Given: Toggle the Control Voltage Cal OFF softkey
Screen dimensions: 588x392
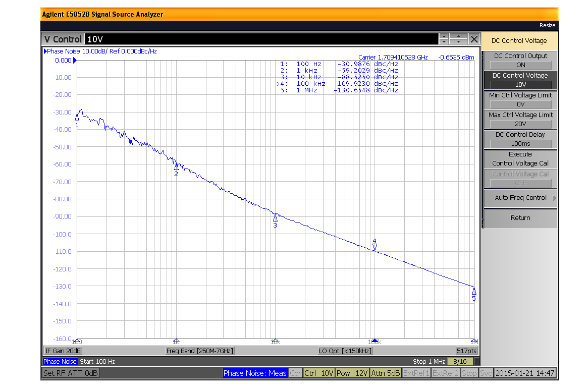Looking at the screenshot, I should click(520, 177).
